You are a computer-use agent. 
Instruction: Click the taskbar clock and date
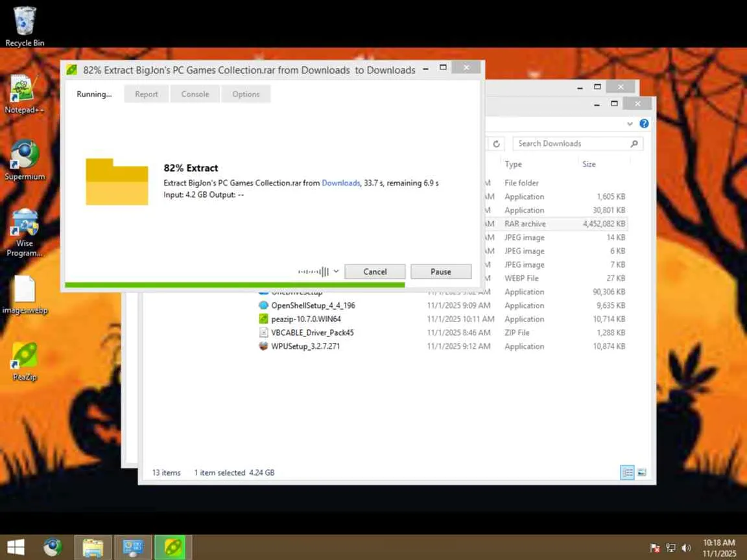(x=719, y=548)
